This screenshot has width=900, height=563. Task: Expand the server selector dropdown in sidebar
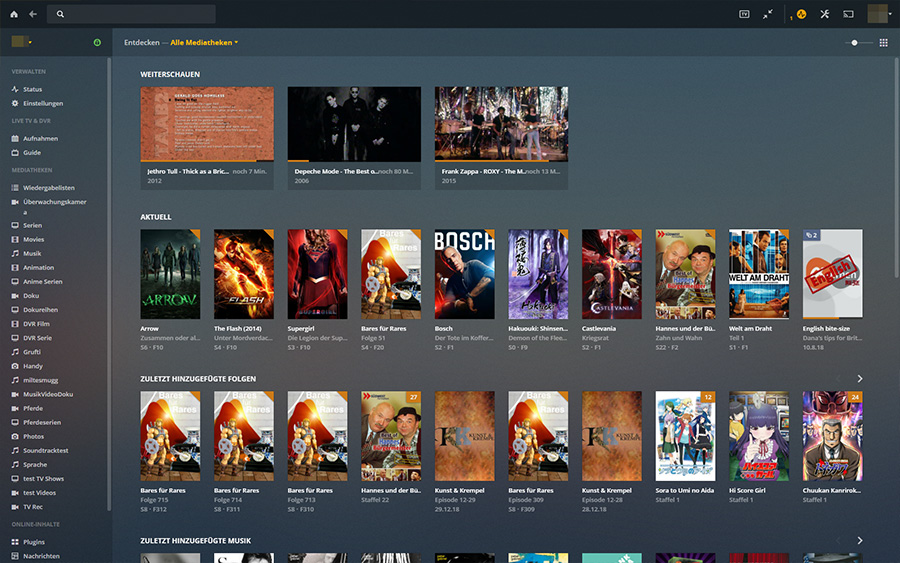point(22,42)
